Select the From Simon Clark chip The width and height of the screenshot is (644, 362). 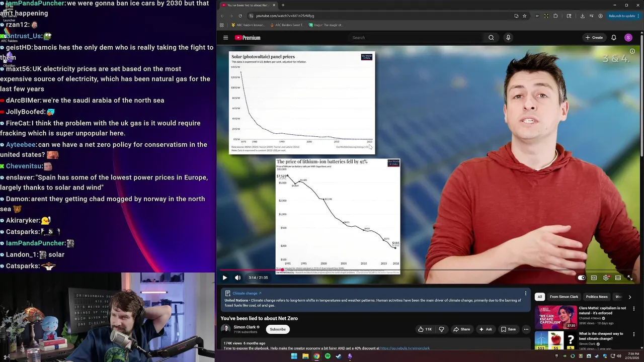coord(564,297)
